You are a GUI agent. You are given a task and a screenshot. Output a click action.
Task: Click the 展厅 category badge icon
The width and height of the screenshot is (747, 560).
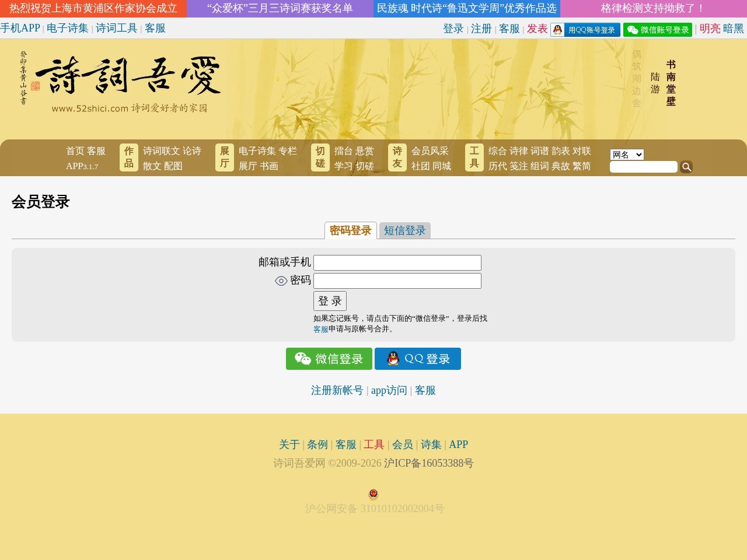coord(225,157)
